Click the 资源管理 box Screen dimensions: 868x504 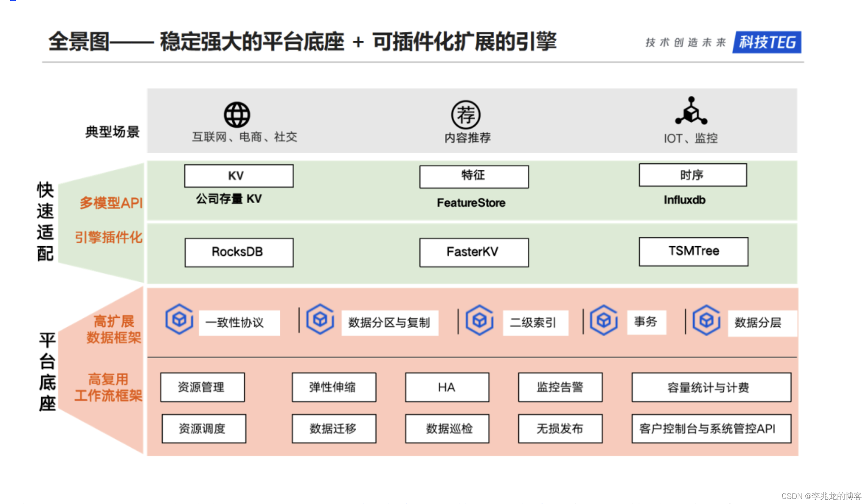(x=203, y=387)
